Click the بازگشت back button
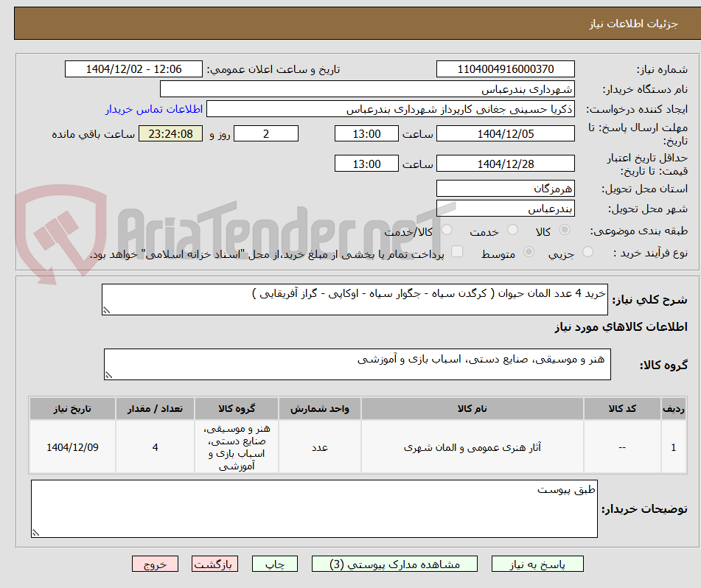Viewport: 701px width, 588px height. 215,564
